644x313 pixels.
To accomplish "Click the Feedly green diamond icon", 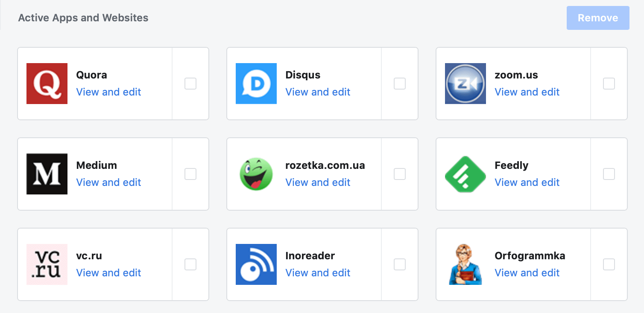I will (465, 174).
